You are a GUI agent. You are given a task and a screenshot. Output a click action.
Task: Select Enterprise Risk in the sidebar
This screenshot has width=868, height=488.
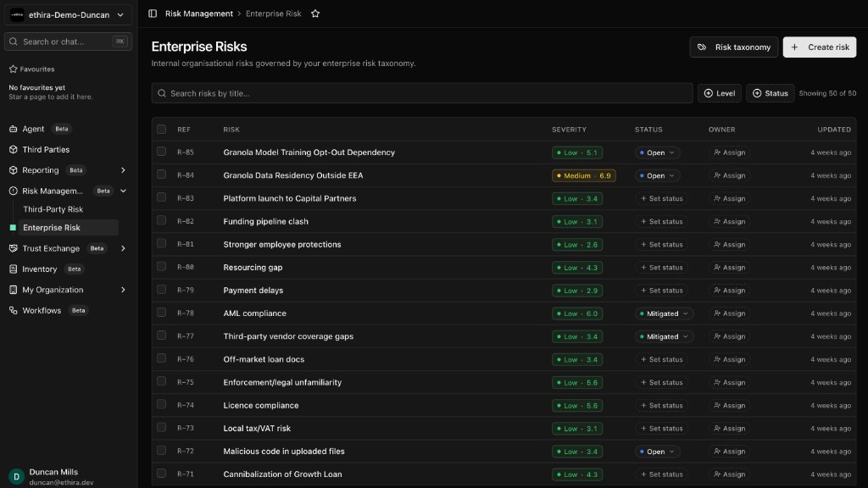click(69, 228)
